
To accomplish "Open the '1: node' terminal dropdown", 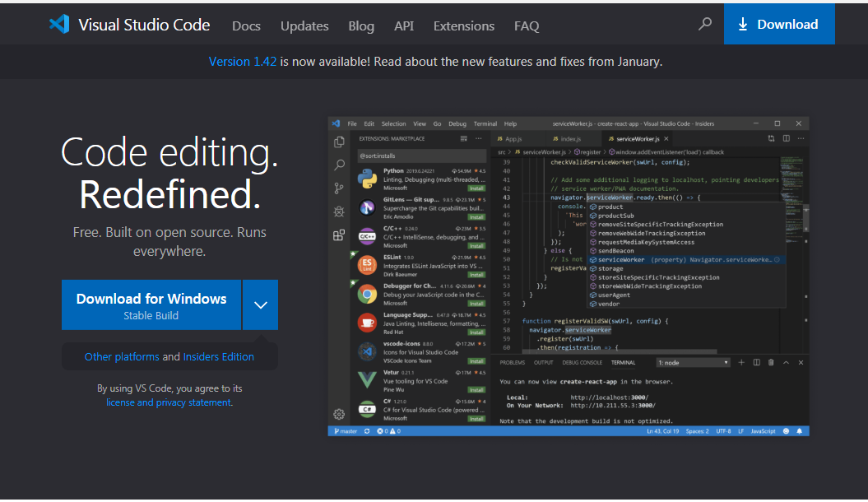I will (693, 363).
